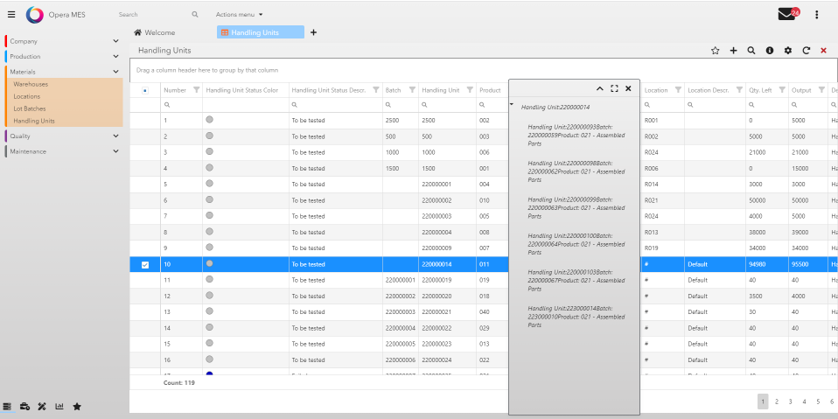Focus the top Search field

[x=153, y=14]
